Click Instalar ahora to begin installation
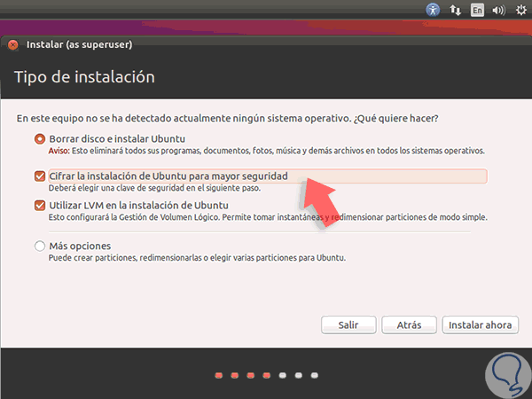Viewport: 532px width, 399px height. pos(480,325)
